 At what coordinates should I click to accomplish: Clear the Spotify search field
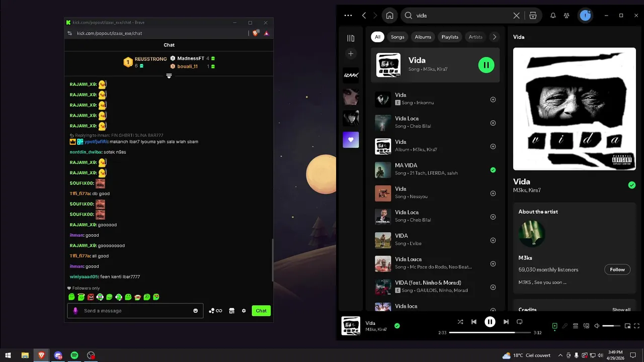click(x=516, y=16)
